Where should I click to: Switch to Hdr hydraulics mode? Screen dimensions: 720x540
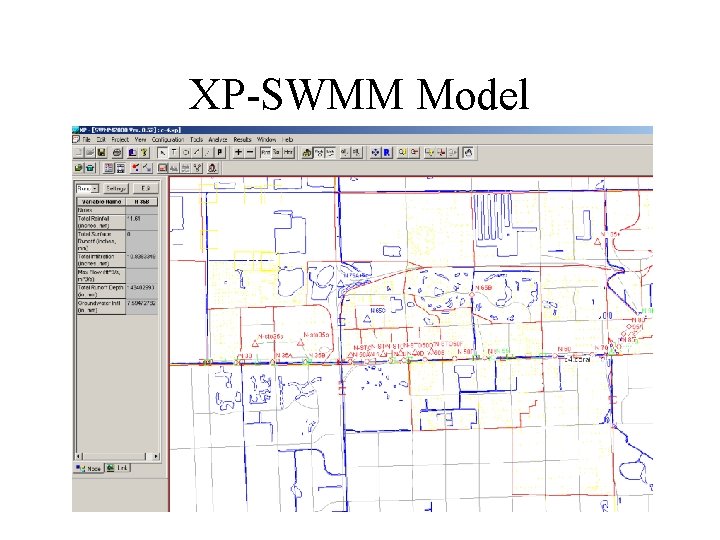(288, 152)
